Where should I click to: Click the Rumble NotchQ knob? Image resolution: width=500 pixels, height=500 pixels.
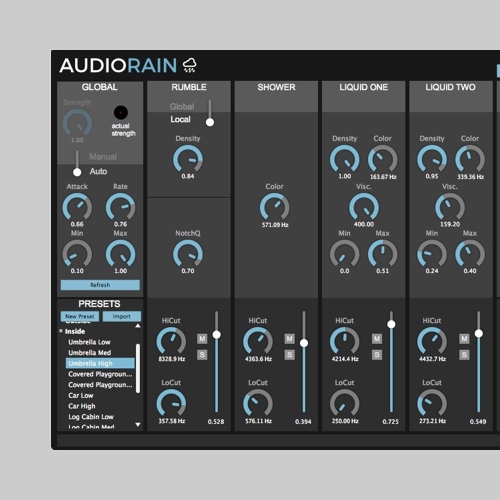click(188, 254)
